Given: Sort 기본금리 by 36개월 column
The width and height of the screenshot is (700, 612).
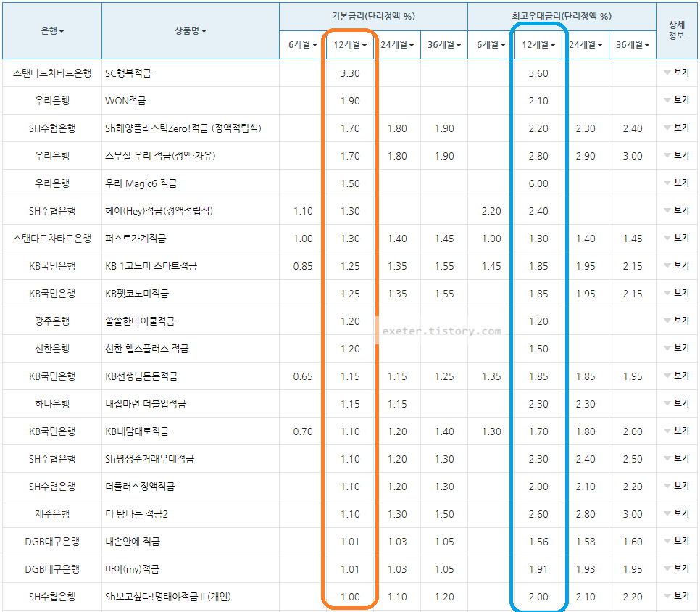Looking at the screenshot, I should (444, 45).
